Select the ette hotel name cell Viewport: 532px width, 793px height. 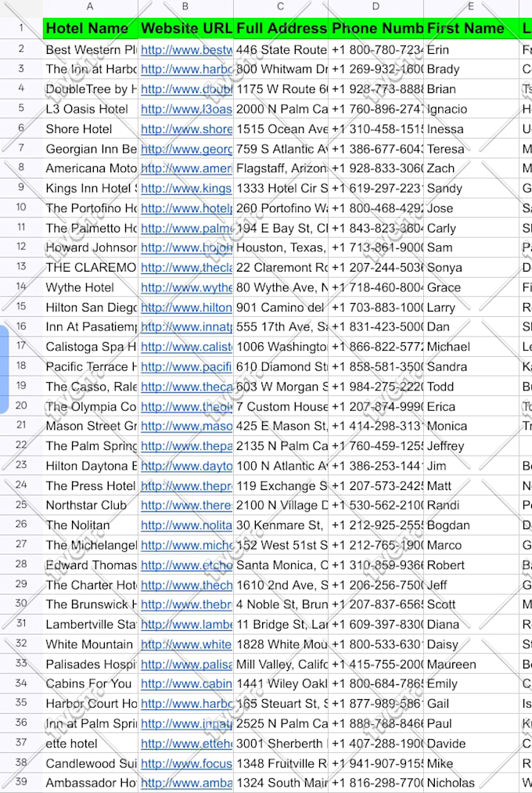coord(91,744)
